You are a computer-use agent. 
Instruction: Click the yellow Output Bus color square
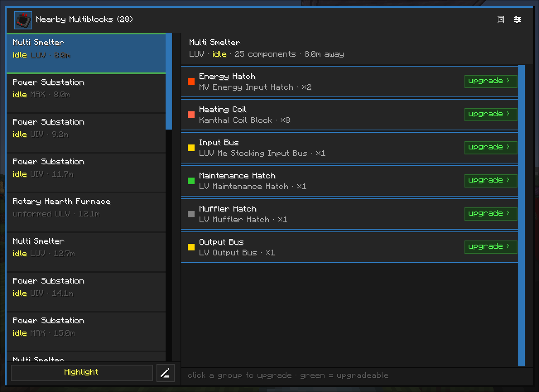tap(191, 247)
